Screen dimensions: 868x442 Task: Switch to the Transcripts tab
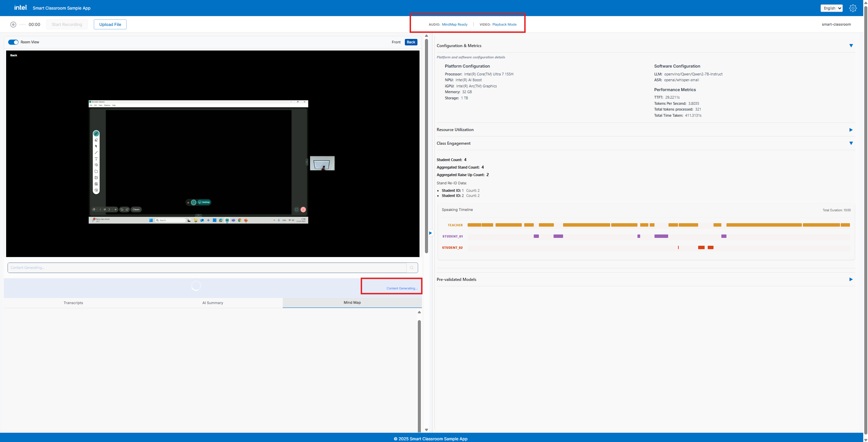point(73,303)
